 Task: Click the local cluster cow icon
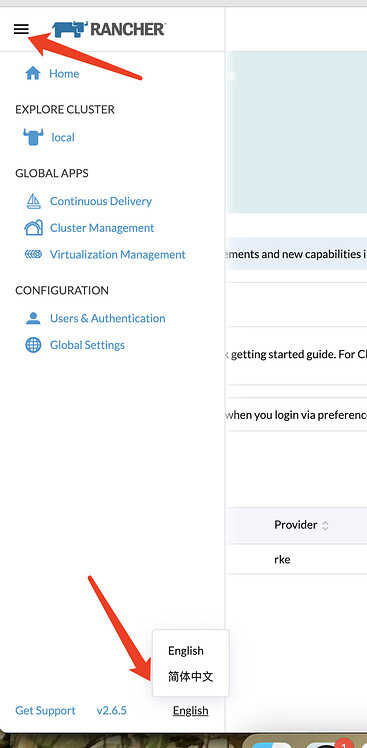pos(33,137)
